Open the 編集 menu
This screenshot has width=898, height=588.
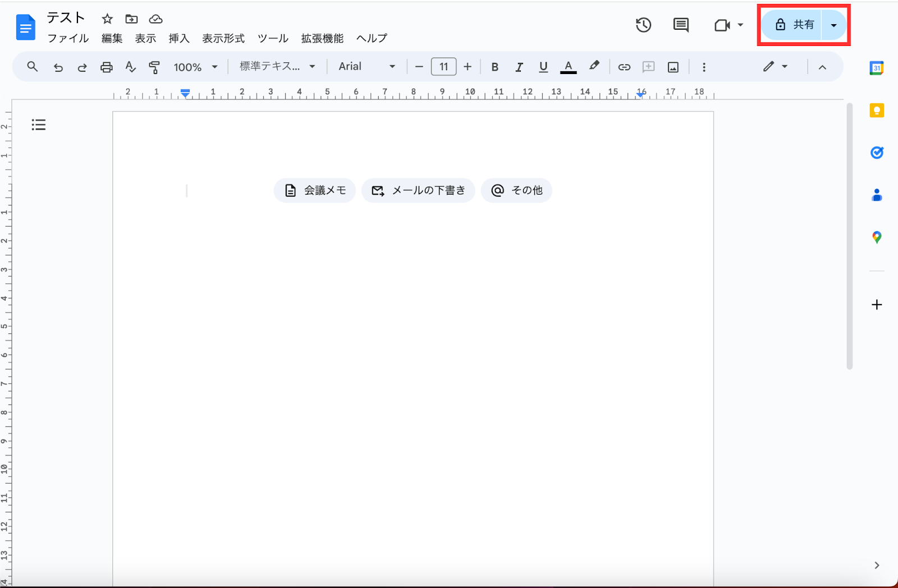point(112,38)
